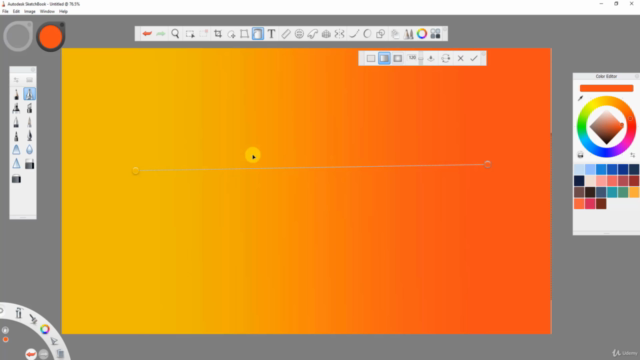Select the French Curve tool
The height and width of the screenshot is (360, 640).
tap(313, 34)
